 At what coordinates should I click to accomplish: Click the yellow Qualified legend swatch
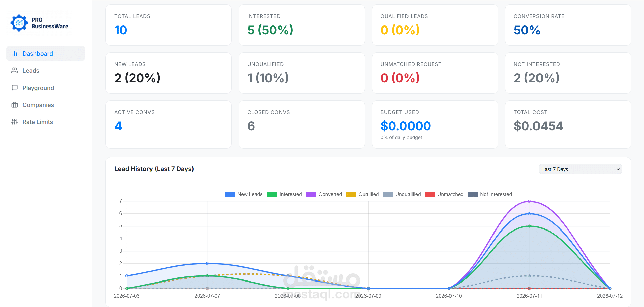point(351,195)
